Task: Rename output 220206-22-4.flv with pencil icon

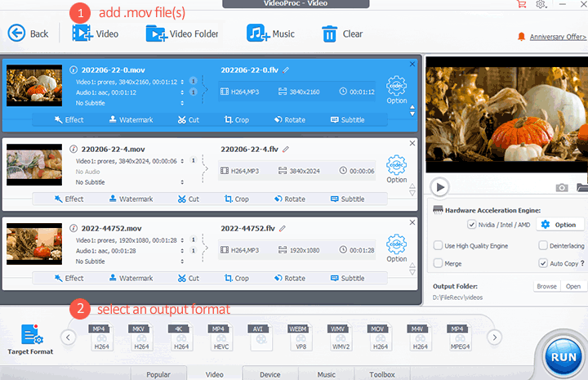Action: pos(286,150)
